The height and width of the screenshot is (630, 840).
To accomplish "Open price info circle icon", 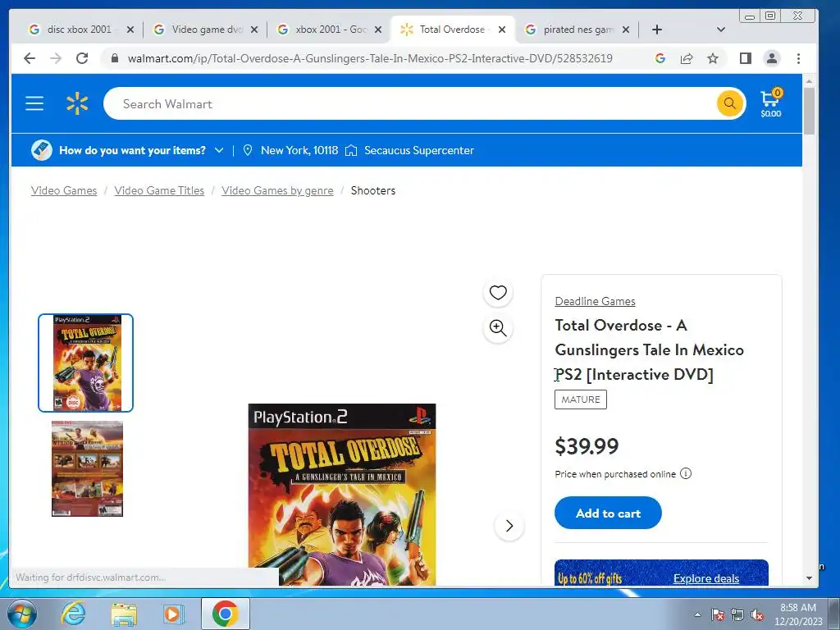I will click(686, 473).
